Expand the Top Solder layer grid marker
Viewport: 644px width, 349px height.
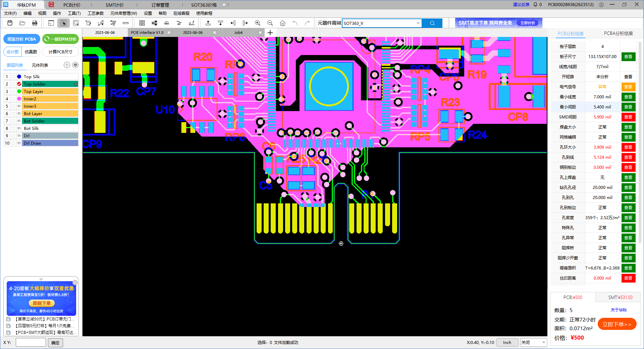pyautogui.click(x=75, y=84)
